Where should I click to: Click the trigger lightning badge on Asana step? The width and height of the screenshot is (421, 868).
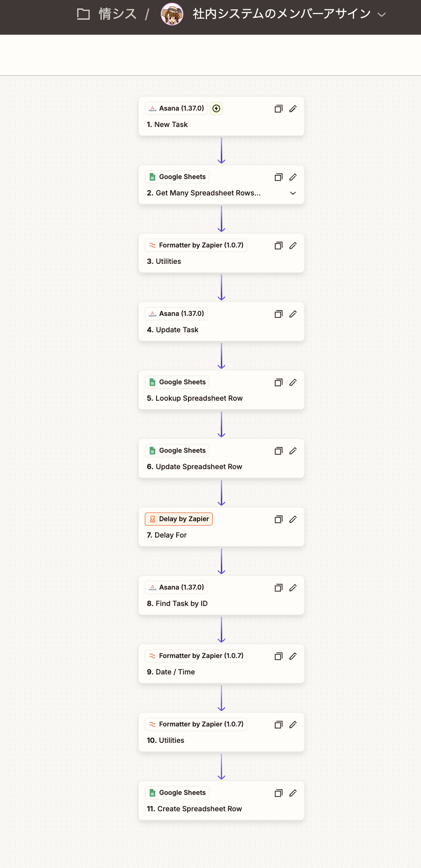(216, 108)
